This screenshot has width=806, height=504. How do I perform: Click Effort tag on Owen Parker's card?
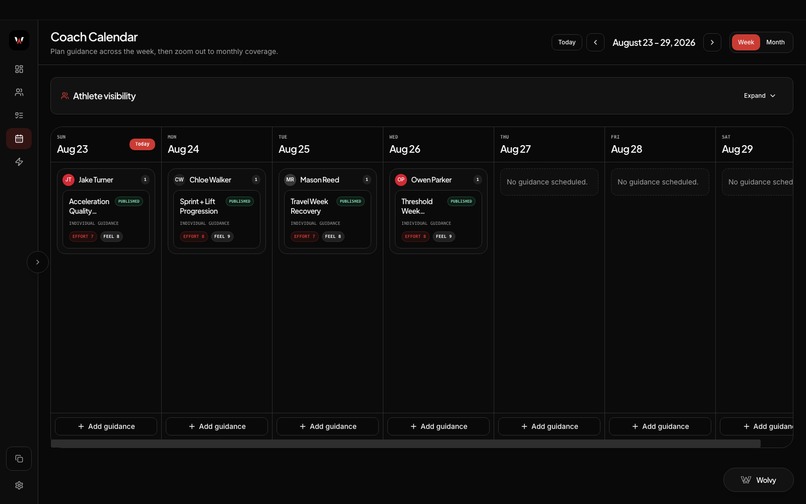[415, 237]
